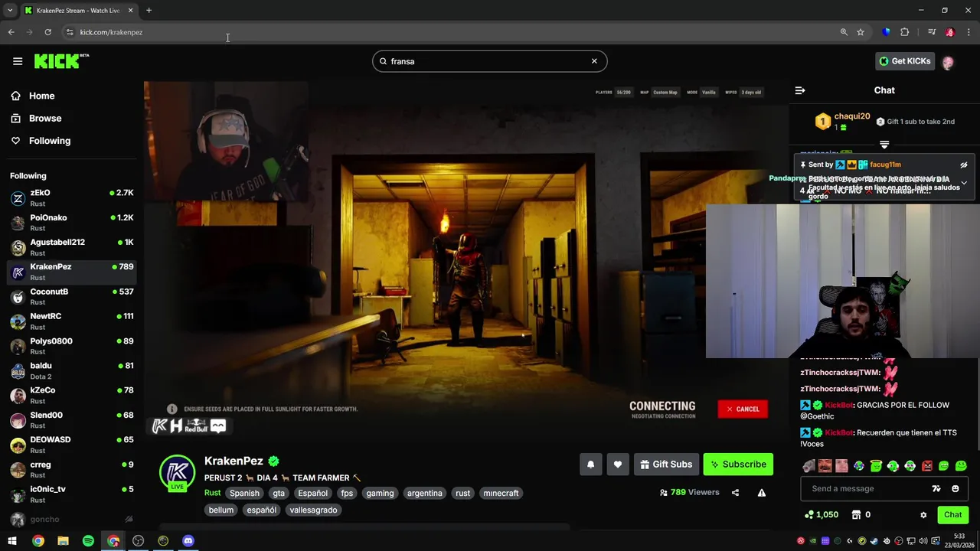This screenshot has width=980, height=551.
Task: Select the Spanish language tag
Action: (244, 494)
